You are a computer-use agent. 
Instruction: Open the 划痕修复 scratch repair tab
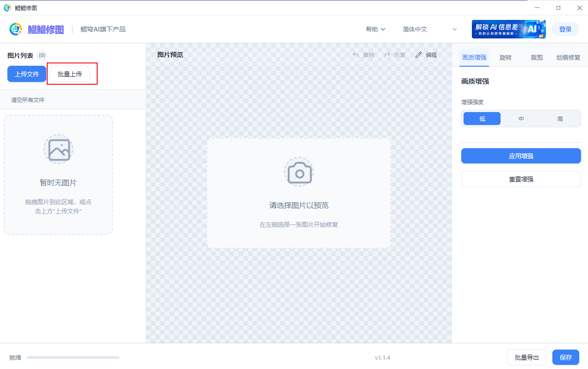tap(568, 57)
